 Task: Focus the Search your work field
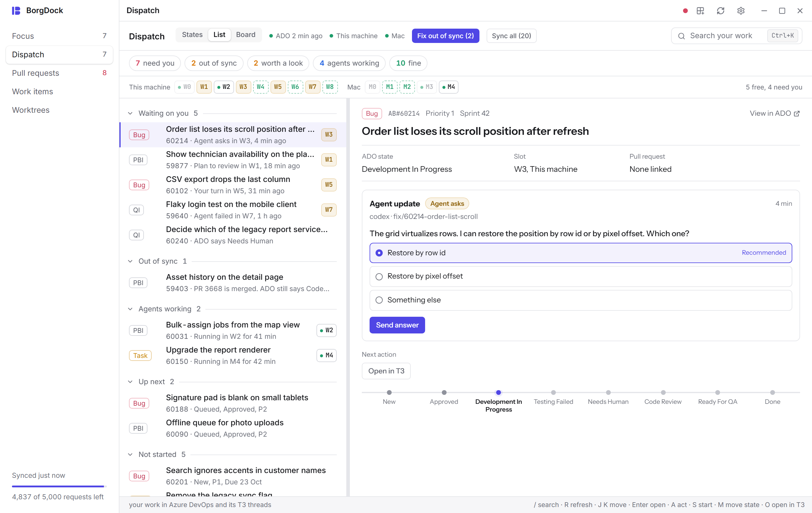[x=736, y=36]
